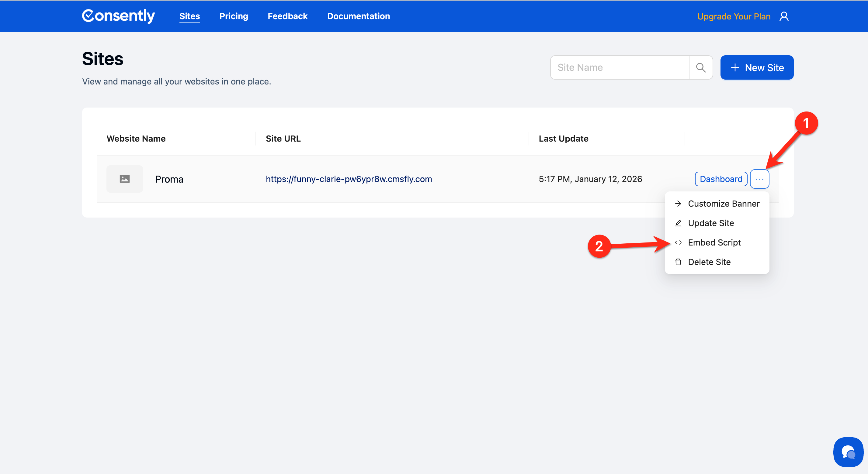Open the Documentation nav item
Image resolution: width=868 pixels, height=474 pixels.
tap(358, 16)
